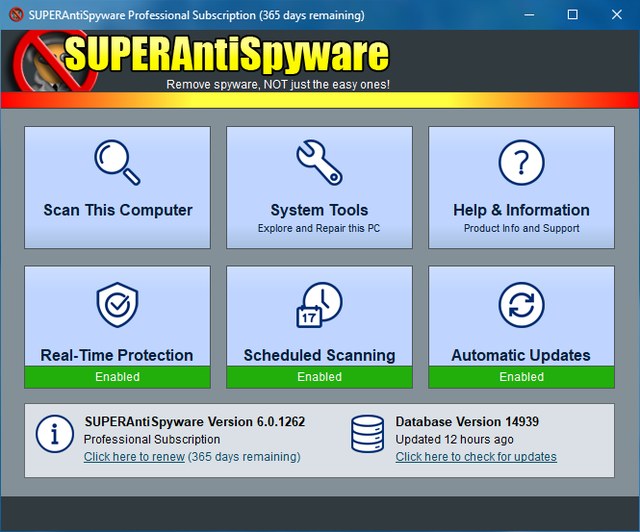Click the circular arrows update icon
The width and height of the screenshot is (640, 532).
[521, 306]
